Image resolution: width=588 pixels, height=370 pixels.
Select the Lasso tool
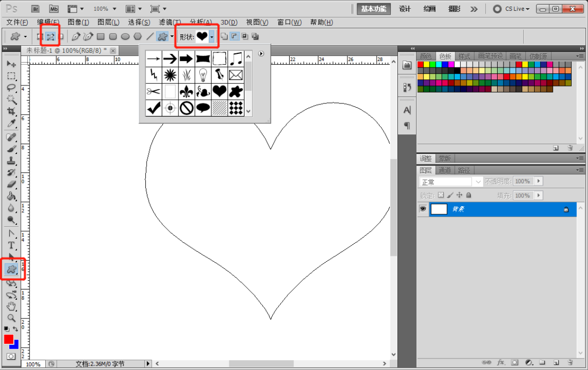pyautogui.click(x=11, y=88)
